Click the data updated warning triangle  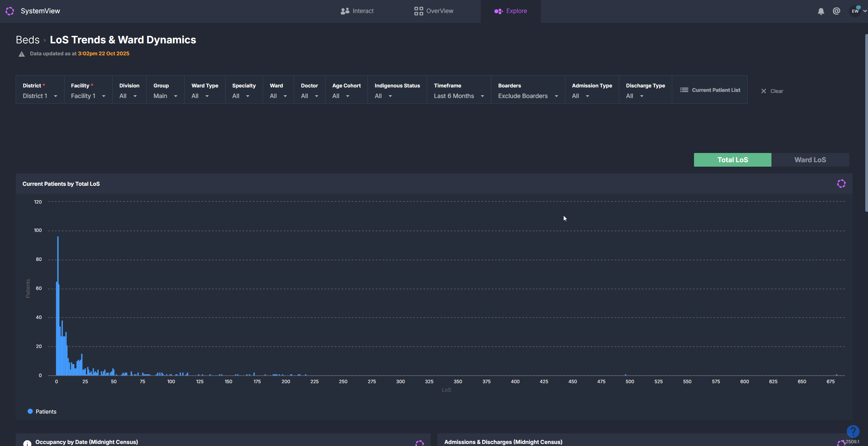click(x=21, y=54)
